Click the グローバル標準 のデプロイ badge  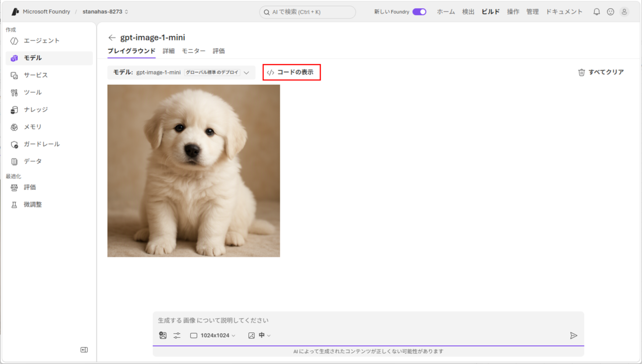coord(212,73)
